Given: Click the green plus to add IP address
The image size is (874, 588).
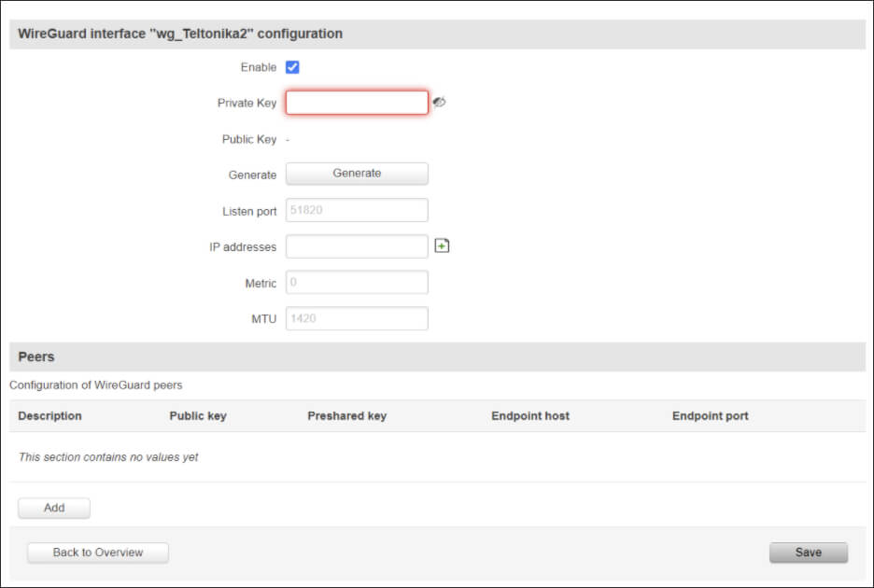Looking at the screenshot, I should tap(442, 245).
